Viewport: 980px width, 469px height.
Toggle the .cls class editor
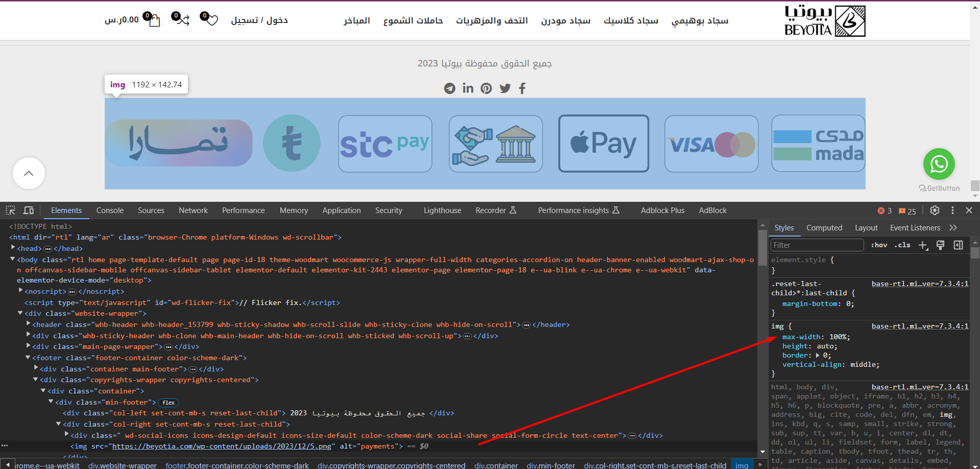(902, 245)
